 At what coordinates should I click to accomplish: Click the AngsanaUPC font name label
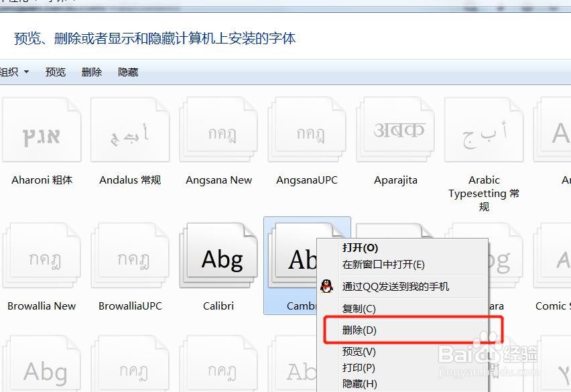307,180
